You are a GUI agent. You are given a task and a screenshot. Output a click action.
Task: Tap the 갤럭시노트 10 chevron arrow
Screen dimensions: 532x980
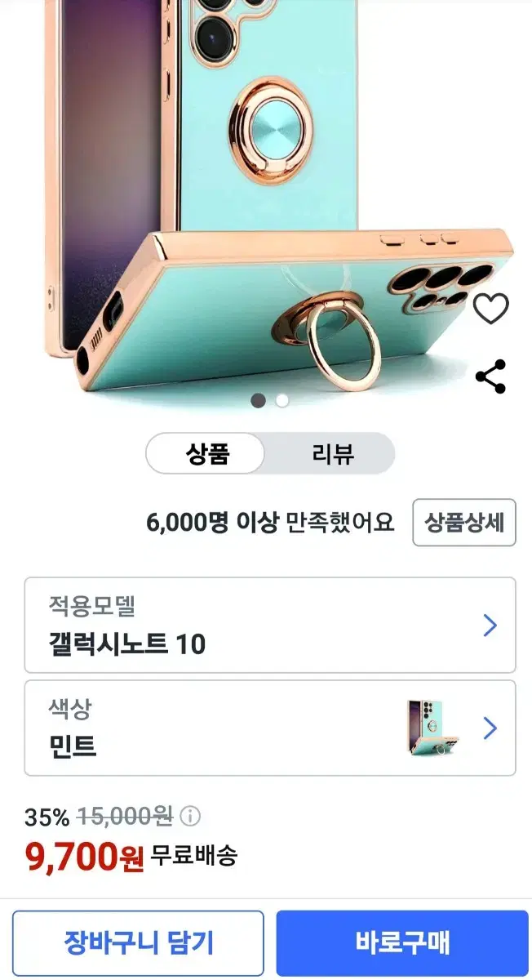pyautogui.click(x=490, y=626)
